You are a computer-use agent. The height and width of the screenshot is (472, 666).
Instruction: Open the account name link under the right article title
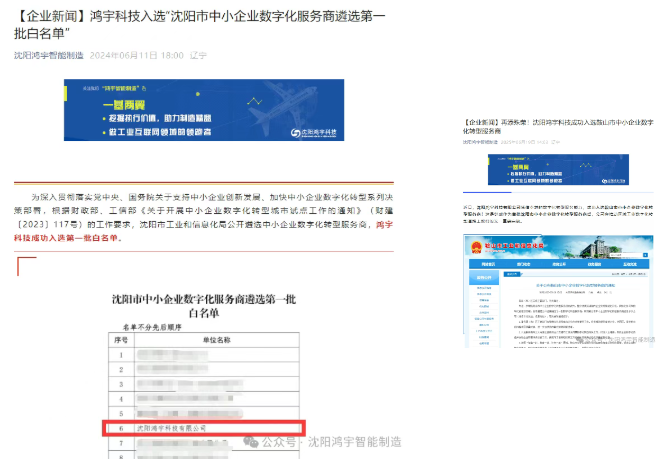point(484,142)
